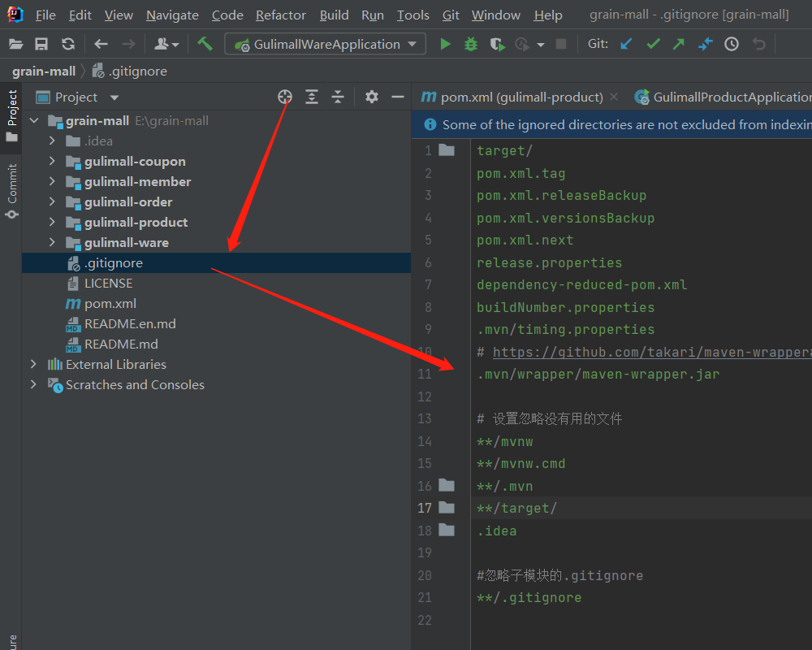Run with coverage shield icon

tap(497, 44)
